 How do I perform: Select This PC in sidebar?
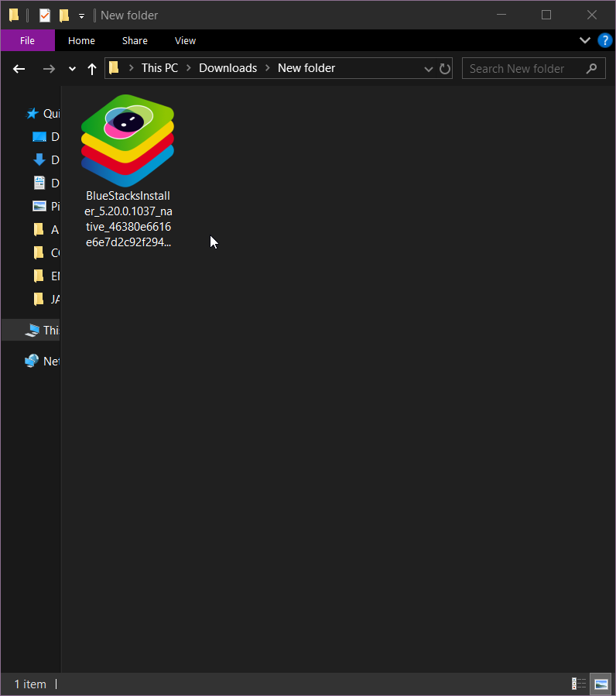point(31,331)
